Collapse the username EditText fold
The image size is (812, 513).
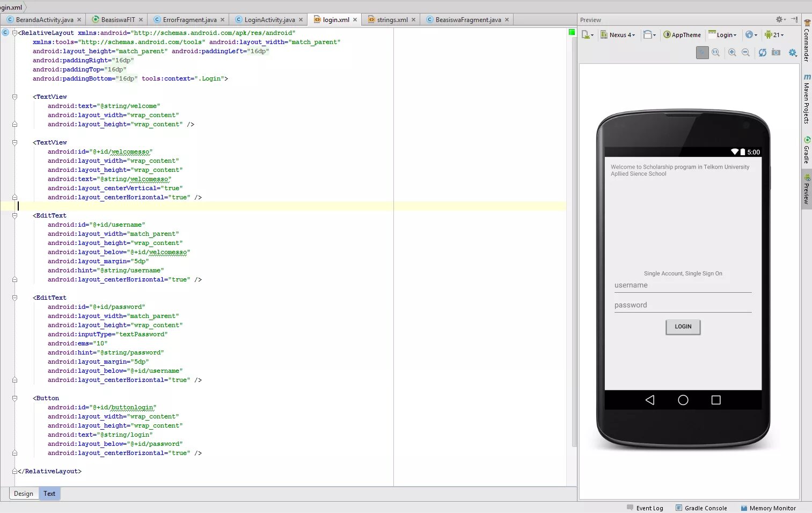tap(14, 215)
